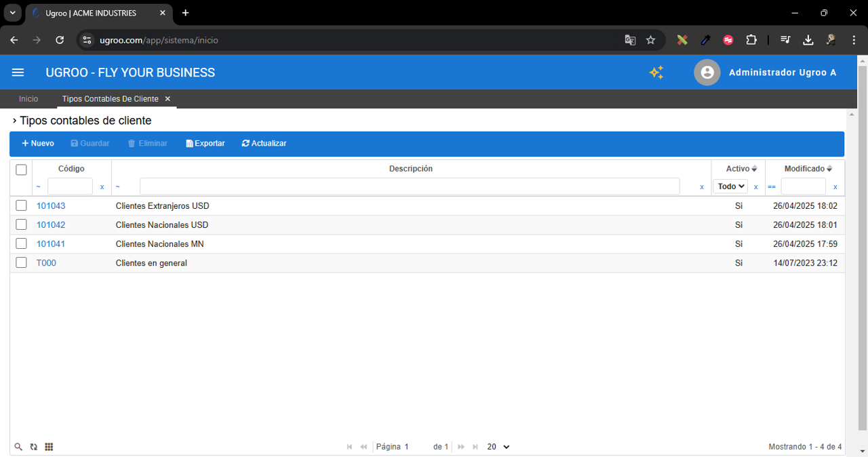Expand the tipos contables de cliente section chevron
This screenshot has width=868, height=457.
14,121
